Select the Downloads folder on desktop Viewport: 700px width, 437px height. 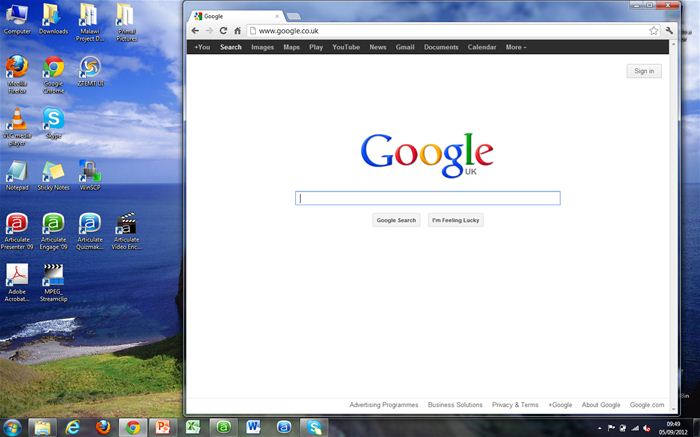pos(53,19)
